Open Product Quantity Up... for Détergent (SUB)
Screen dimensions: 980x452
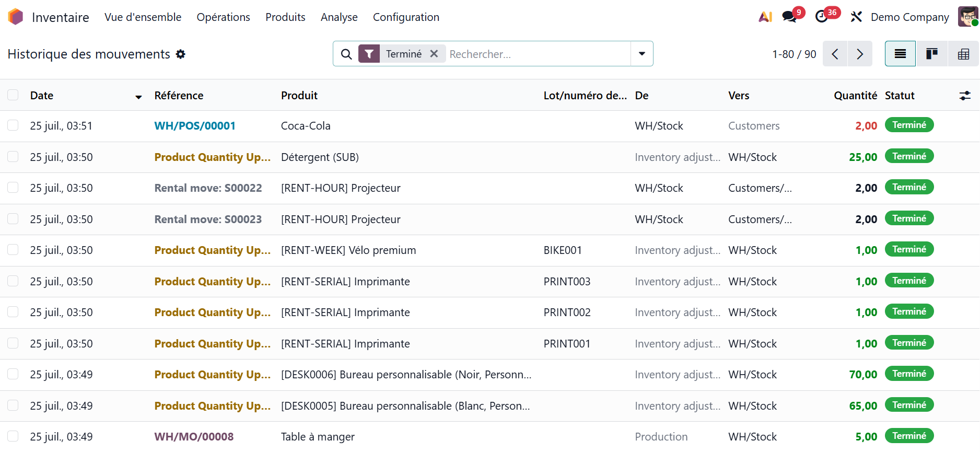[212, 157]
